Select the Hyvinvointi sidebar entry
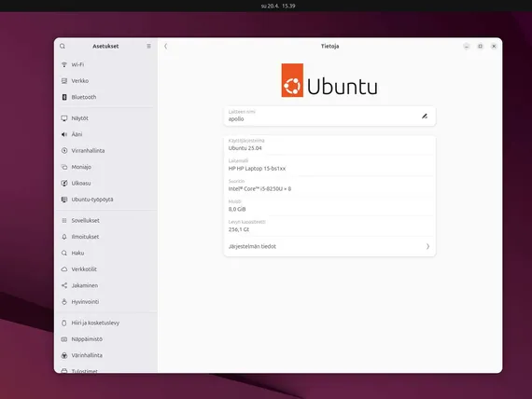 click(x=105, y=302)
